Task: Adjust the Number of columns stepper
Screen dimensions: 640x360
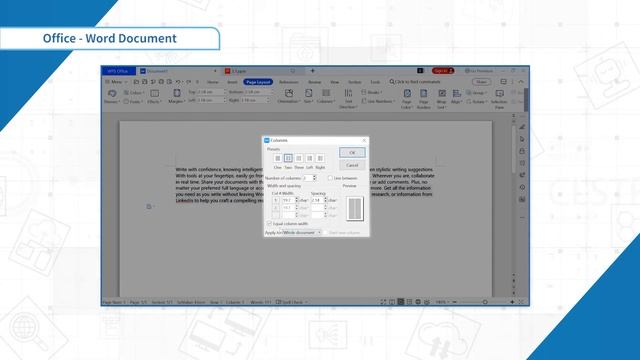Action: 314,178
